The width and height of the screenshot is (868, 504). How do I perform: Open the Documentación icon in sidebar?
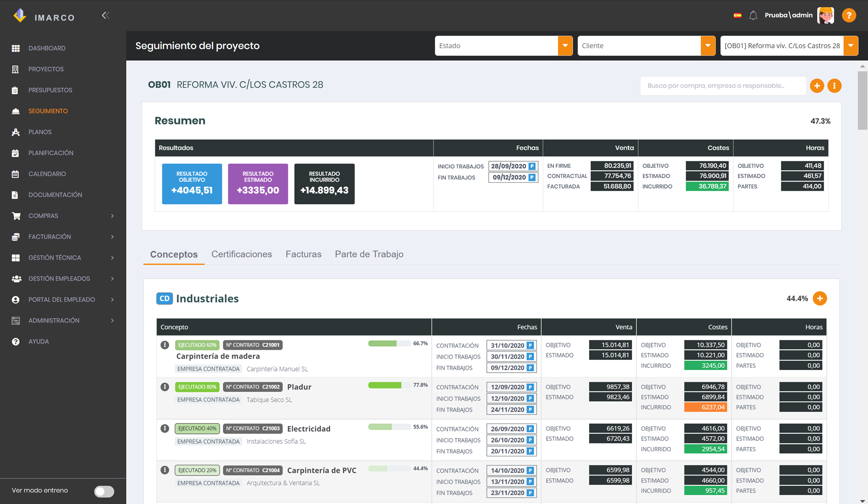(x=15, y=195)
